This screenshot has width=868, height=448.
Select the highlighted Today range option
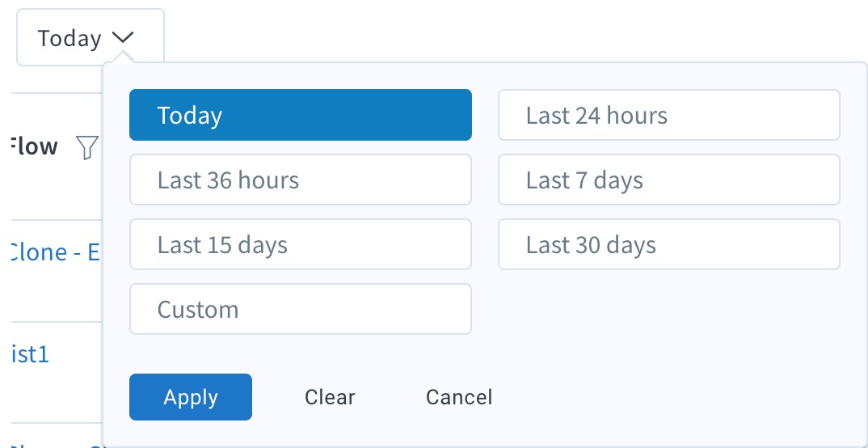pos(301,115)
